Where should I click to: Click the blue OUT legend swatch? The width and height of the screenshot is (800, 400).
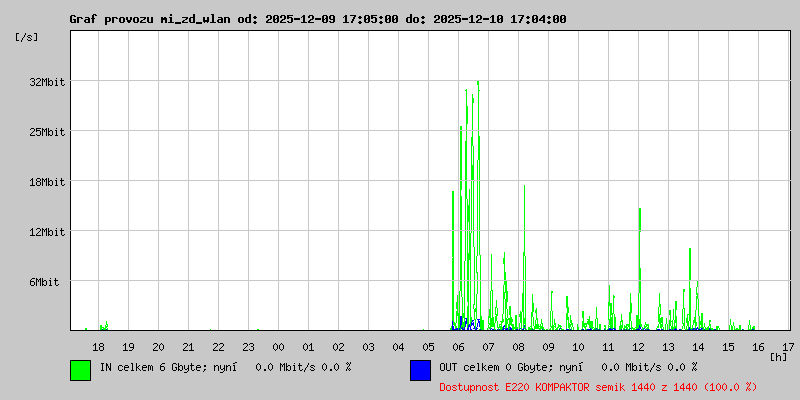(420, 370)
